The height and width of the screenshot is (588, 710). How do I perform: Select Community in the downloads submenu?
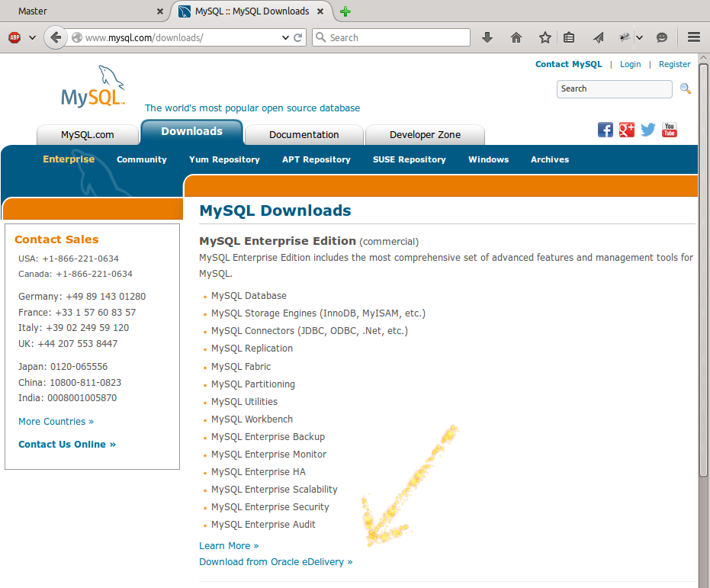tap(142, 159)
